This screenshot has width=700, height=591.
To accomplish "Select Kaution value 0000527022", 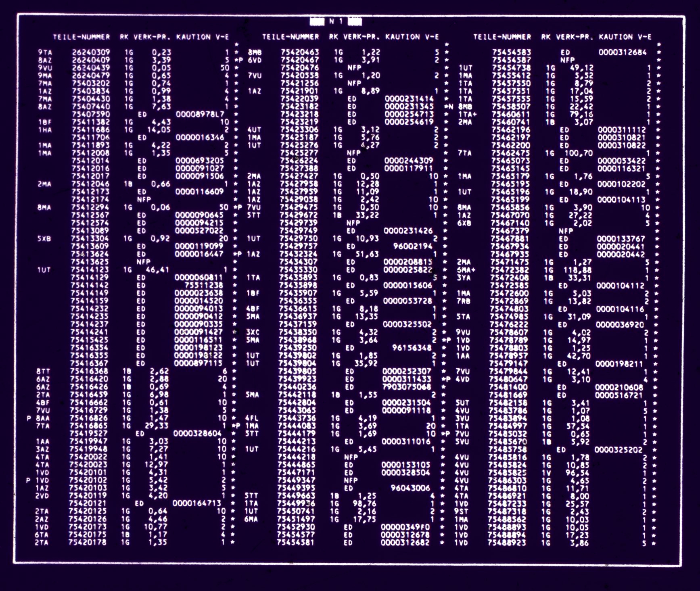I will click(199, 231).
